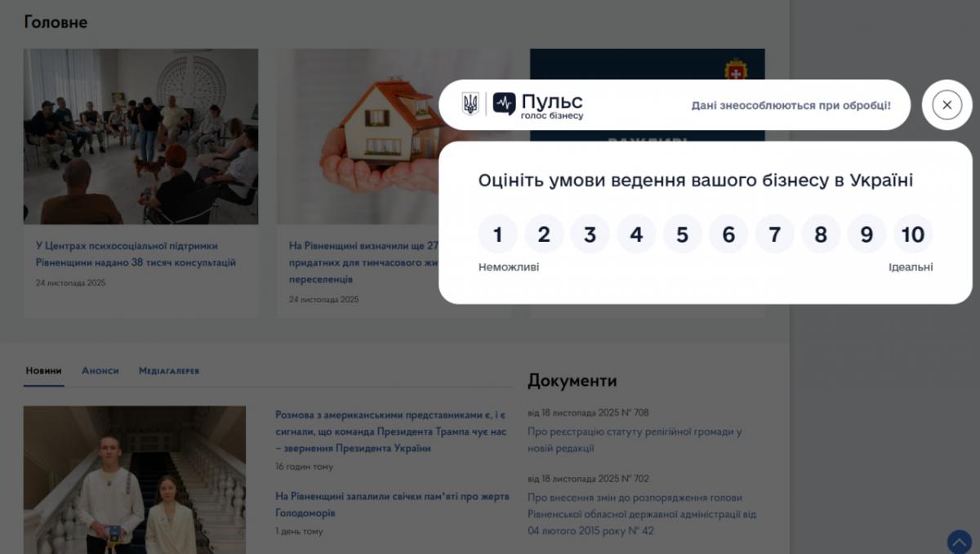Switch to the Анонси tab
This screenshot has height=554, width=980.
(100, 371)
